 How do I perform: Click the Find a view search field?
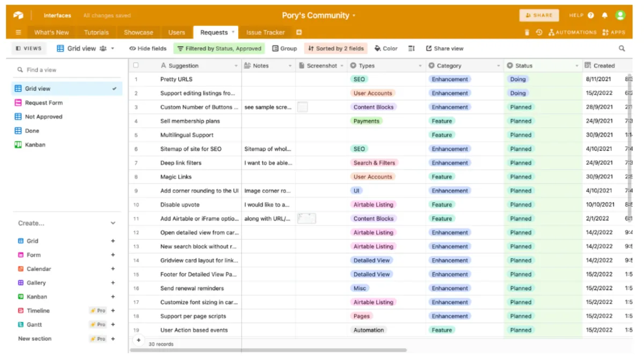67,70
